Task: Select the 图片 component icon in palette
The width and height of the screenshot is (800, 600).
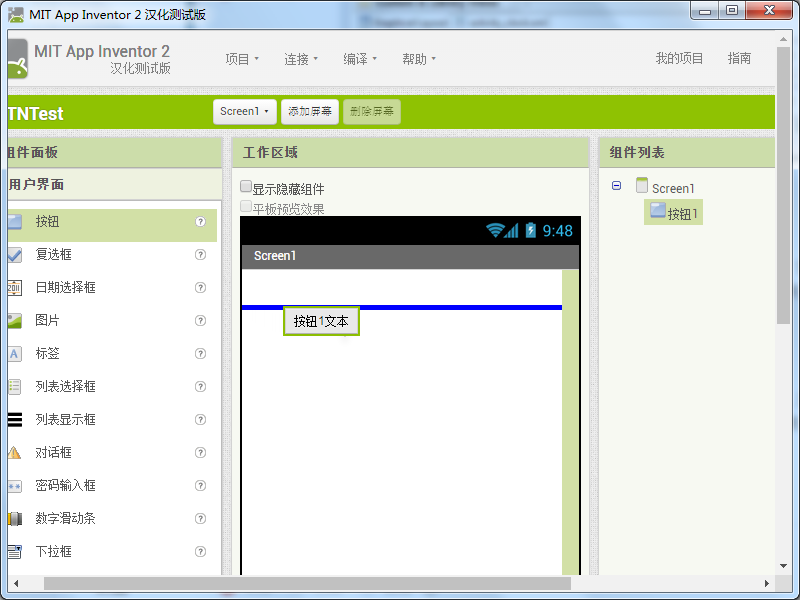Action: click(x=15, y=320)
